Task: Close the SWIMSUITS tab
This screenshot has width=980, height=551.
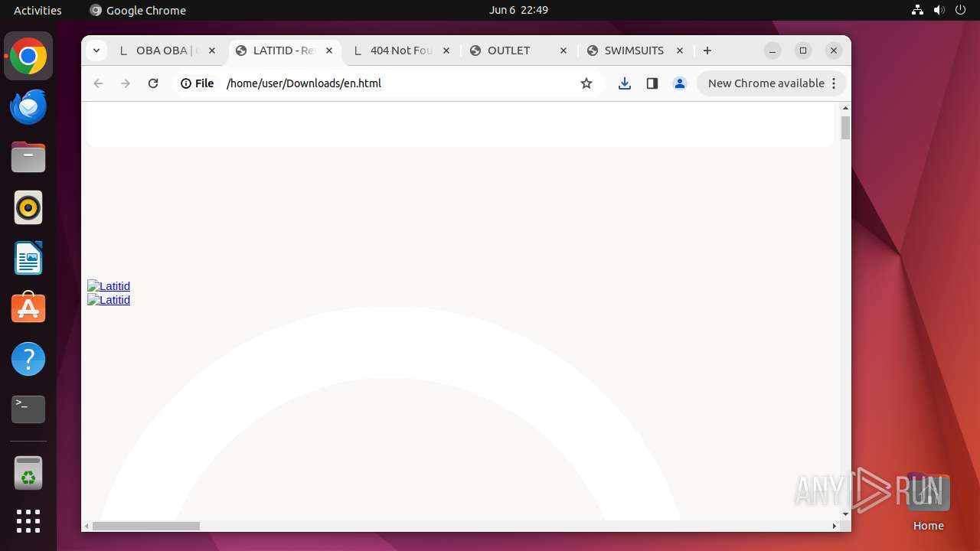Action: (680, 51)
